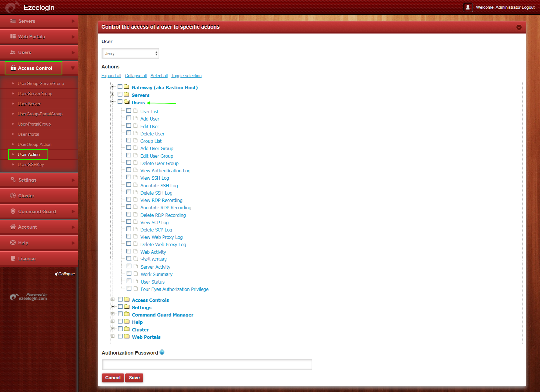The width and height of the screenshot is (540, 392).
Task: Expand the Command Guard Manager tree node
Action: click(x=113, y=314)
